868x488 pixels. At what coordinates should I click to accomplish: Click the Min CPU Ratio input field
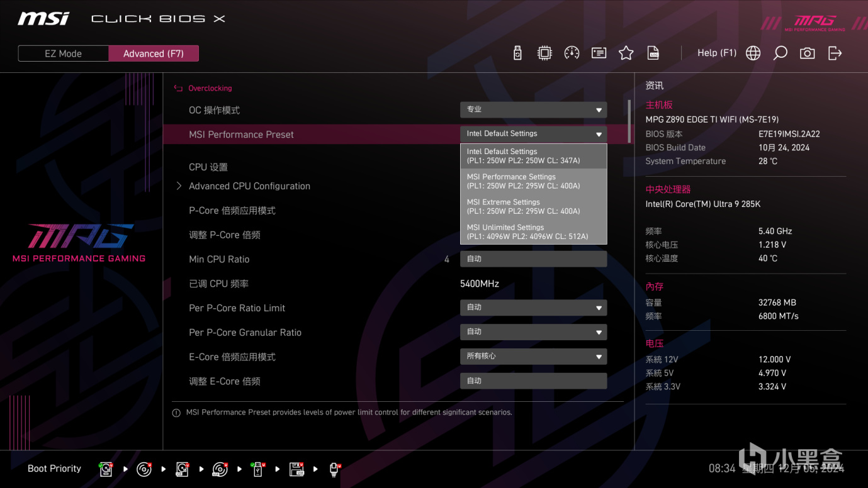534,259
